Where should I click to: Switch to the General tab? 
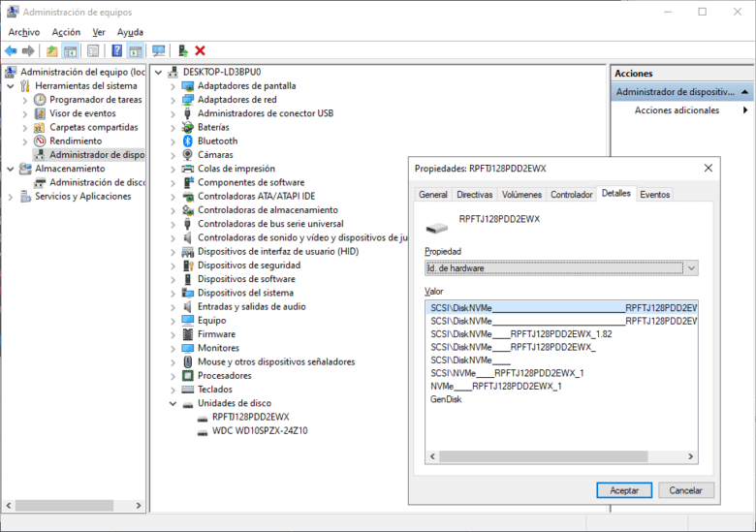tap(433, 195)
